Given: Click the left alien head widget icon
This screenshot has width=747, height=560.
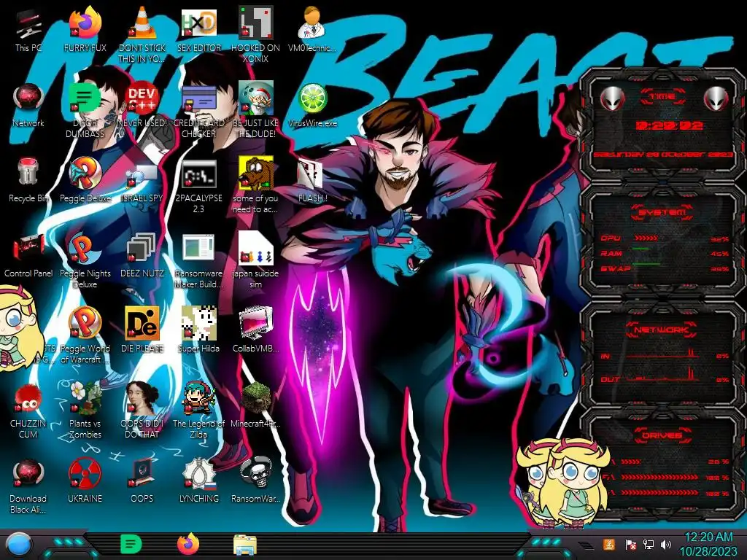Looking at the screenshot, I should [612, 99].
